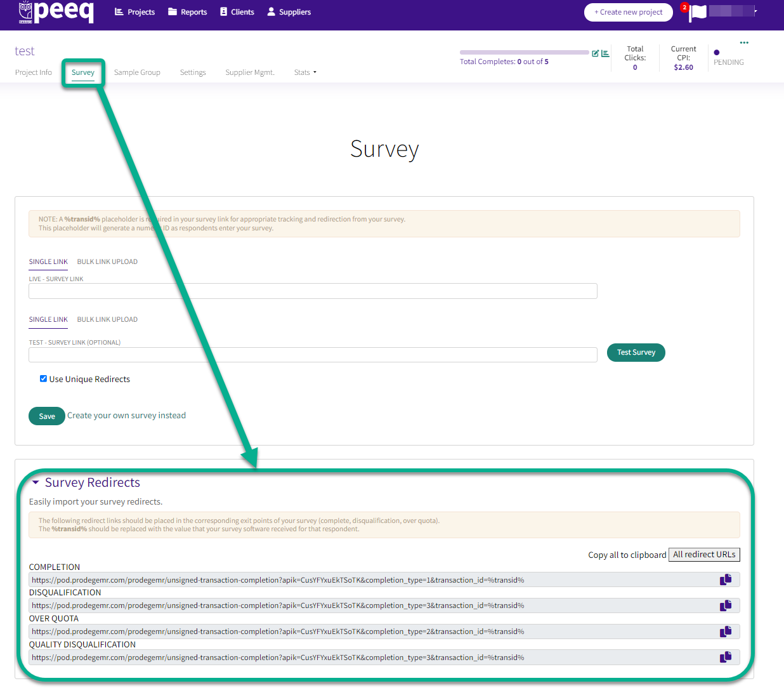Open the stats chart icon next to the pencil
Image resolution: width=784 pixels, height=688 pixels.
coord(605,53)
